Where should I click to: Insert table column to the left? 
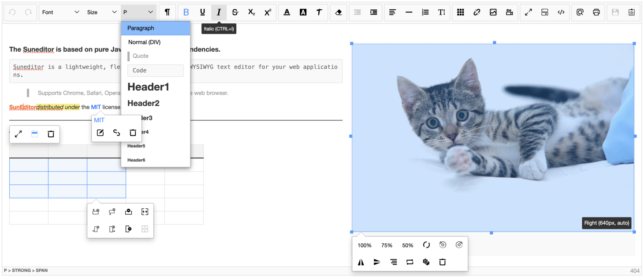tap(96, 229)
